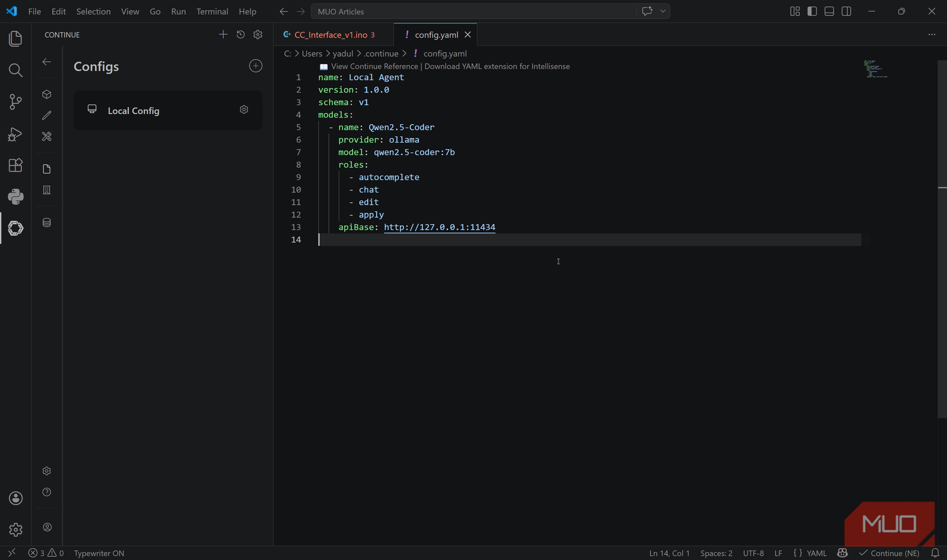Viewport: 947px width, 560px height.
Task: Click the MUO Articles command center search
Action: point(474,12)
